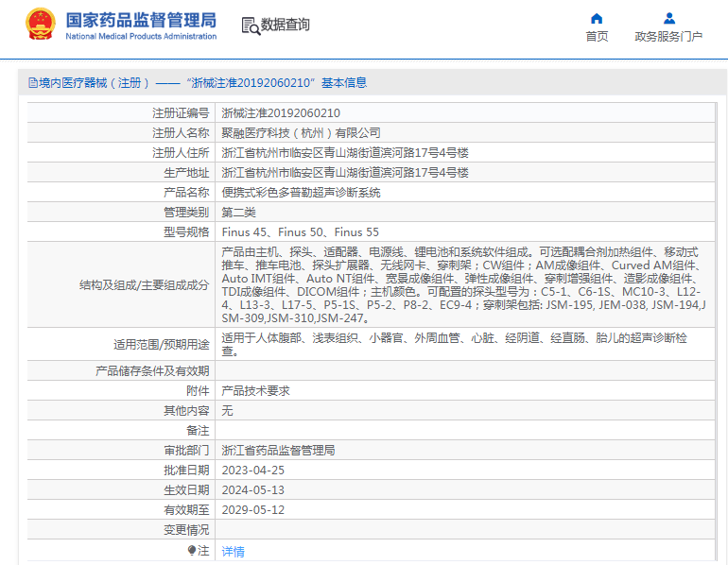
Task: Click the document icon before 境内医疗器械
Action: [33, 83]
